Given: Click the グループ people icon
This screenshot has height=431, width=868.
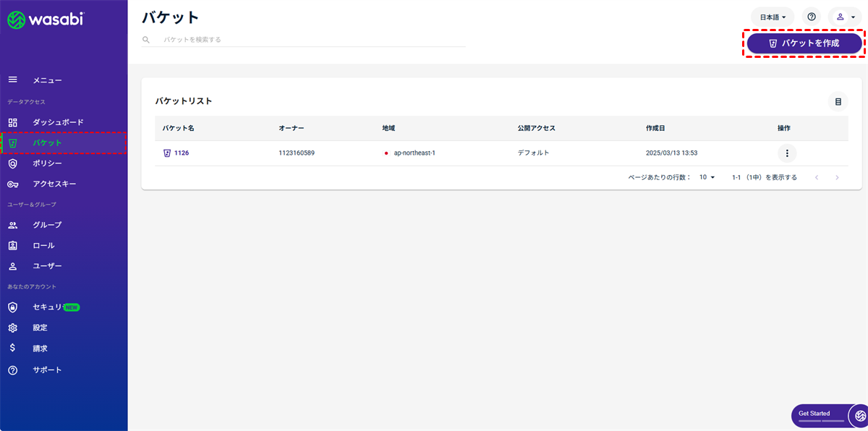Looking at the screenshot, I should 12,225.
